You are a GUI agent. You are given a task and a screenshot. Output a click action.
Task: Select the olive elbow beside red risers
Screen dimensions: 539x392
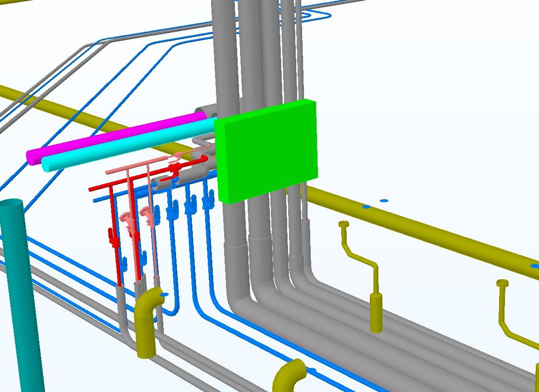(148, 323)
